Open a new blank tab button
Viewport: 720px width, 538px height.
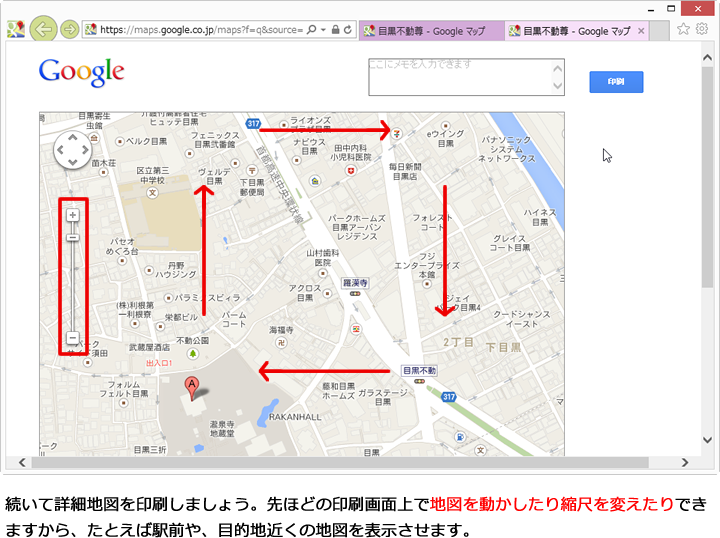(x=659, y=31)
